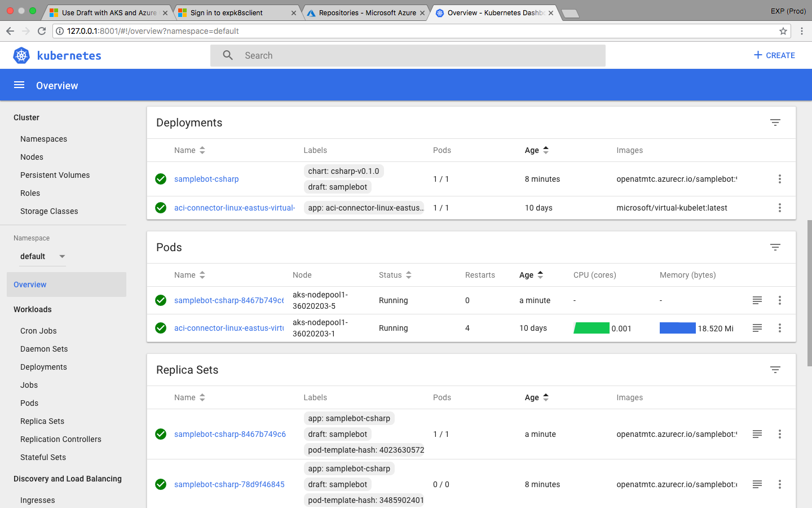Screen dimensions: 812x508
Task: Click the browser address bar
Action: point(421,31)
